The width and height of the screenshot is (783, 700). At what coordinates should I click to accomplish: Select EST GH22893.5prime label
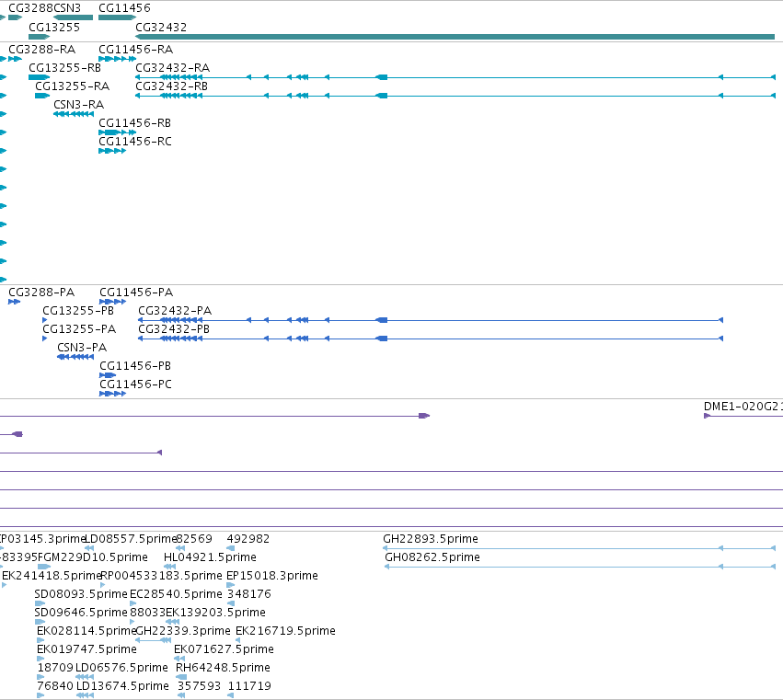[431, 539]
